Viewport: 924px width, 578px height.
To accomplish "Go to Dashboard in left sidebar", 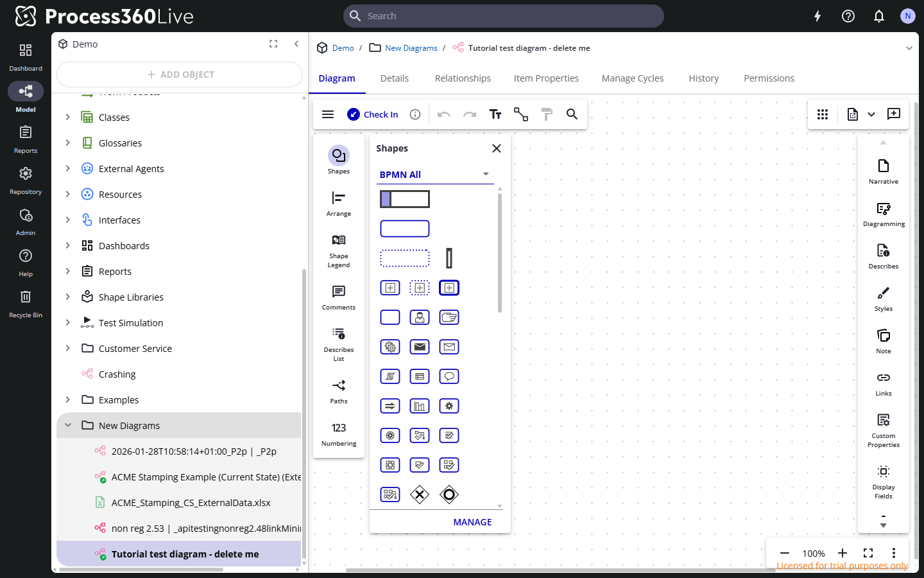I will pos(26,57).
